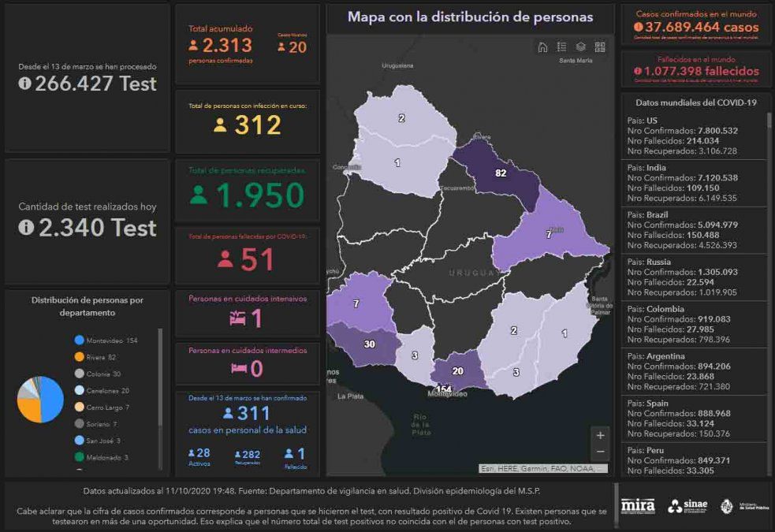
Task: Open the basemap gallery grid icon
Action: 600,47
